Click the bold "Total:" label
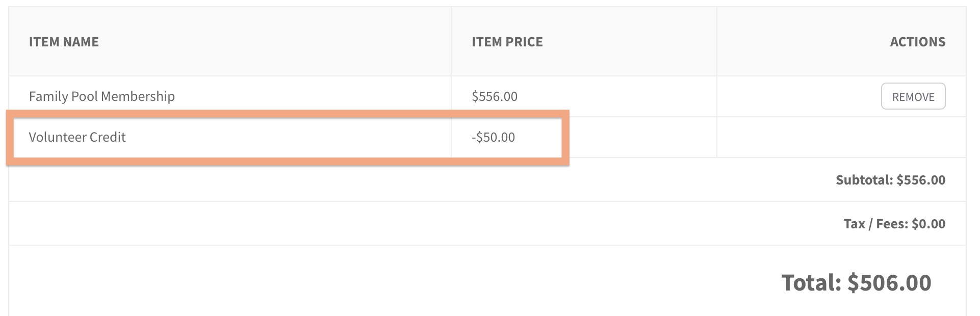This screenshot has width=980, height=316. [811, 283]
